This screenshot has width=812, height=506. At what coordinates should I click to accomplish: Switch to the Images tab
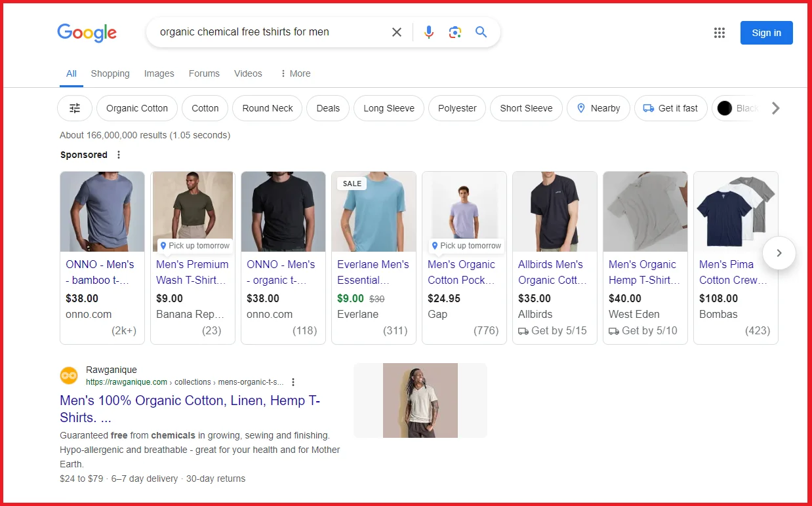click(159, 73)
